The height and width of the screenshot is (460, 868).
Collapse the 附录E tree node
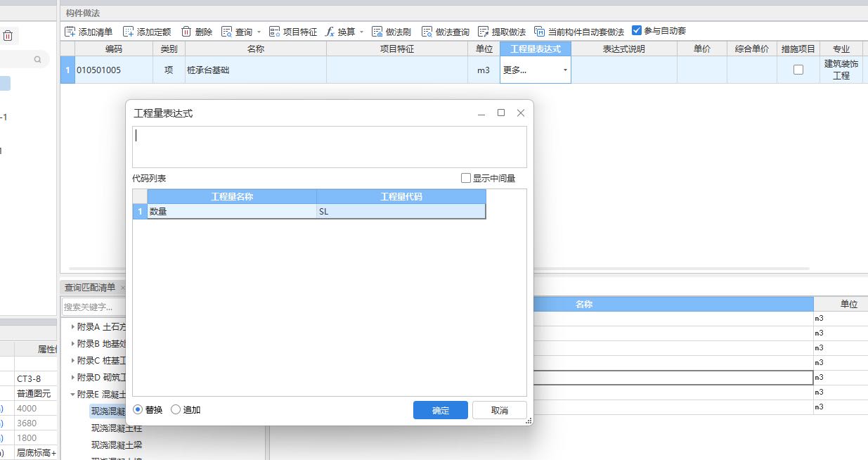click(x=72, y=394)
